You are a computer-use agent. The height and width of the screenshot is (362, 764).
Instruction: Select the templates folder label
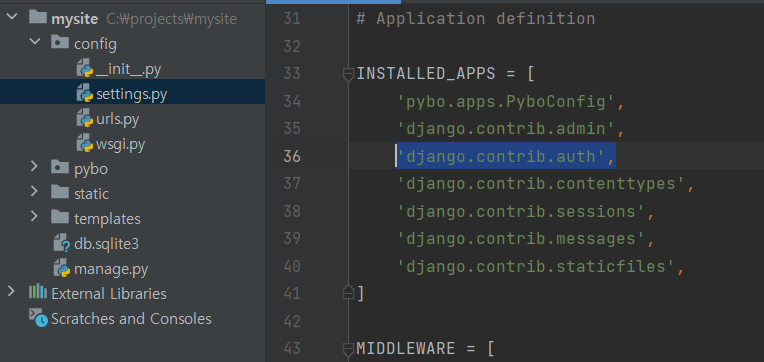[x=107, y=219]
